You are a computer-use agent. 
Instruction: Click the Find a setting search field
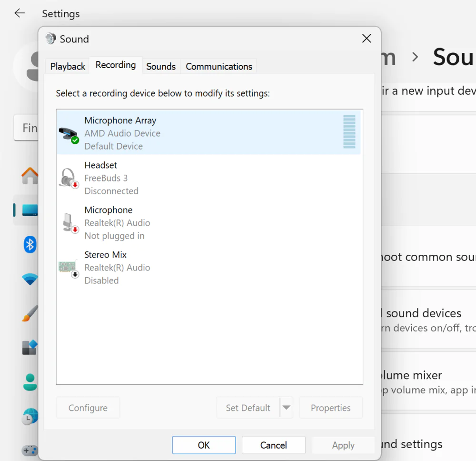[26, 128]
